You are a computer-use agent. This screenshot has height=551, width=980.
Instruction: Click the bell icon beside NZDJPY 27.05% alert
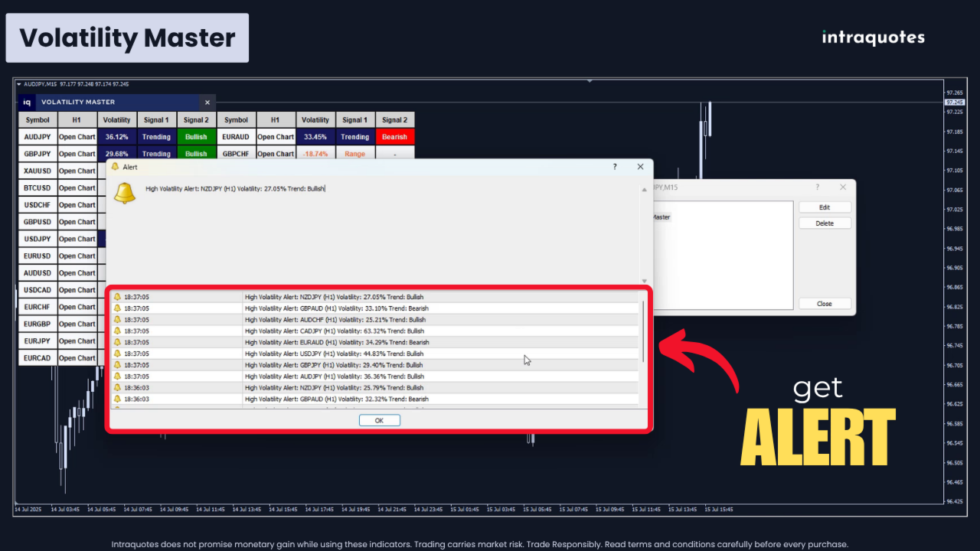click(x=117, y=297)
